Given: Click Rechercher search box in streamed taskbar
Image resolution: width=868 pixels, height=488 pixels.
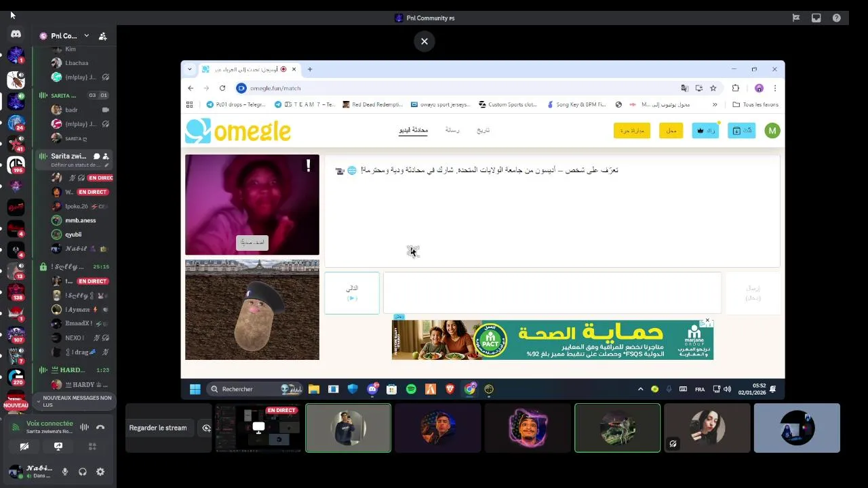Looking at the screenshot, I should (254, 389).
